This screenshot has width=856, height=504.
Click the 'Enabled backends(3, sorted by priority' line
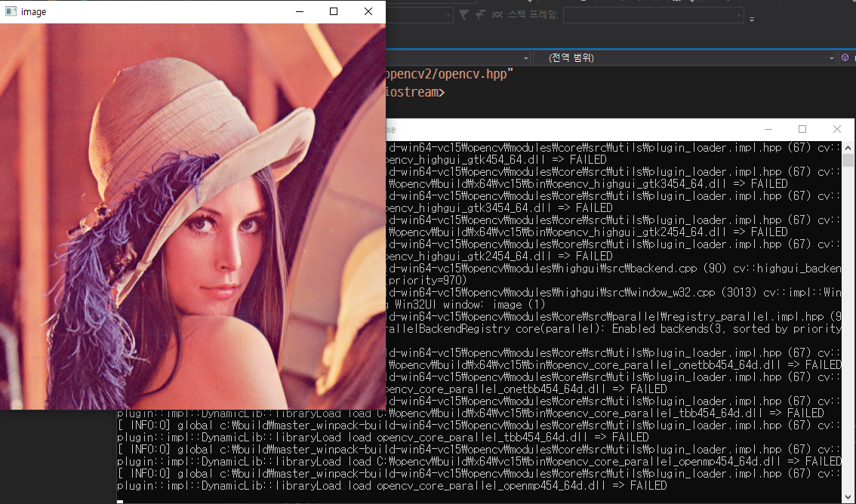pos(614,329)
